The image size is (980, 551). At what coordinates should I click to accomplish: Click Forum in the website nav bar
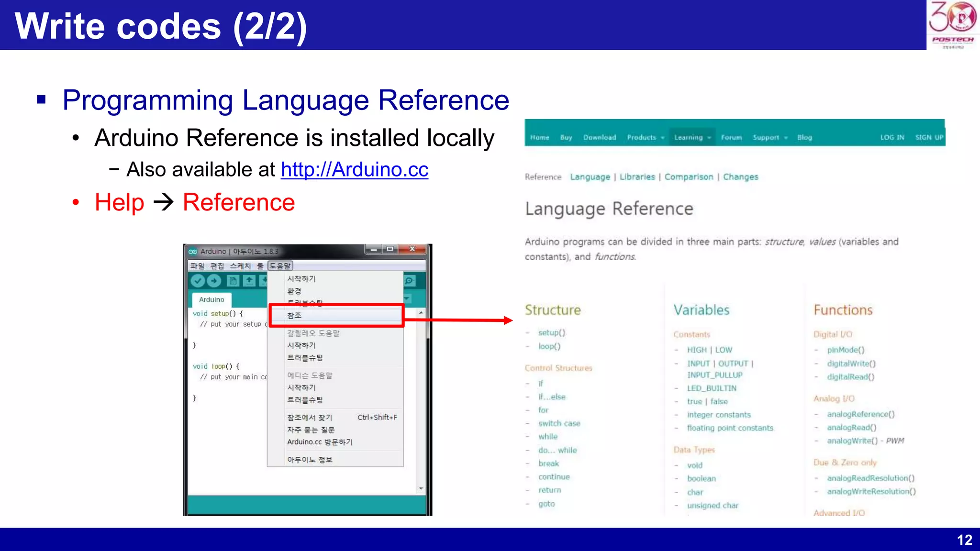tap(731, 137)
